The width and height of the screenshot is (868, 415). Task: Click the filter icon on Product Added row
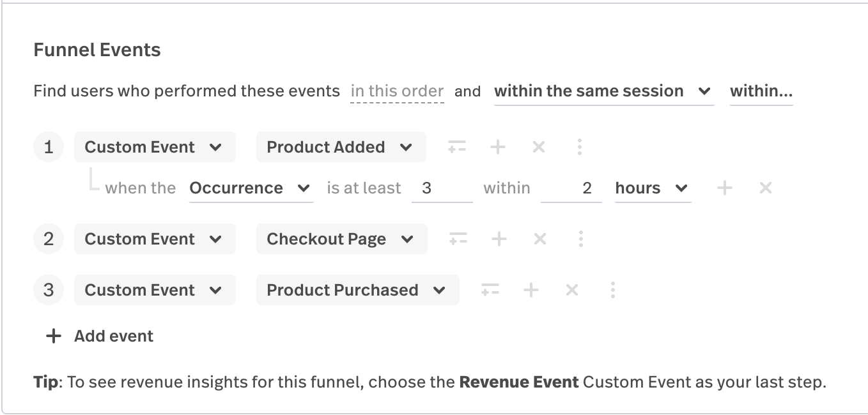click(x=457, y=147)
